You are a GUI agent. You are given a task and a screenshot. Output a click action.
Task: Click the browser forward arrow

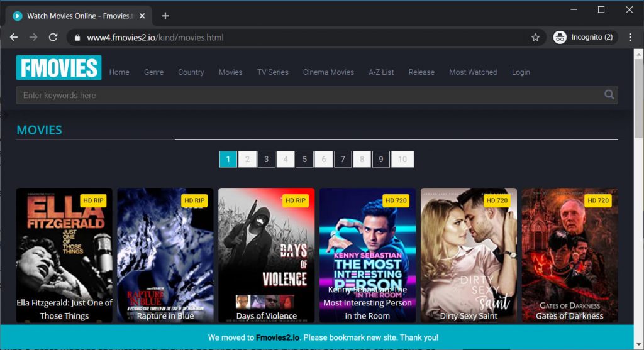point(33,37)
